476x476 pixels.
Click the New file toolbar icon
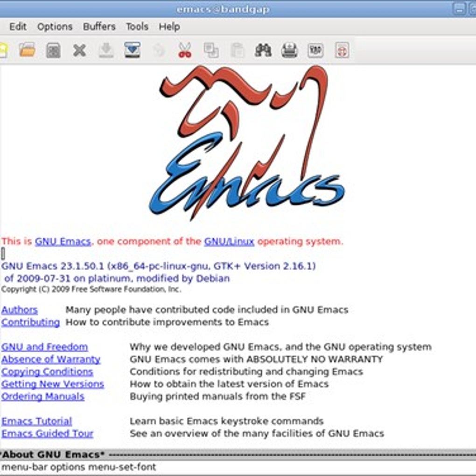(2, 50)
